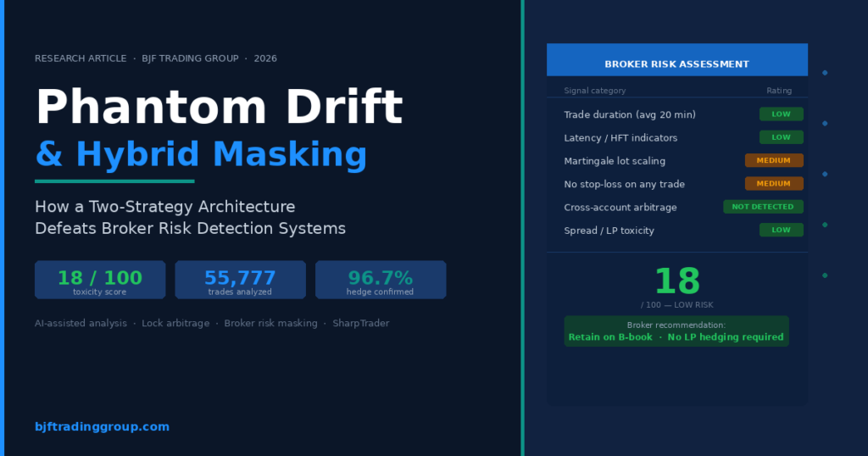Select the LOW badge for Spread / LP toxicity
Screen dimensions: 868x456
[781, 230]
